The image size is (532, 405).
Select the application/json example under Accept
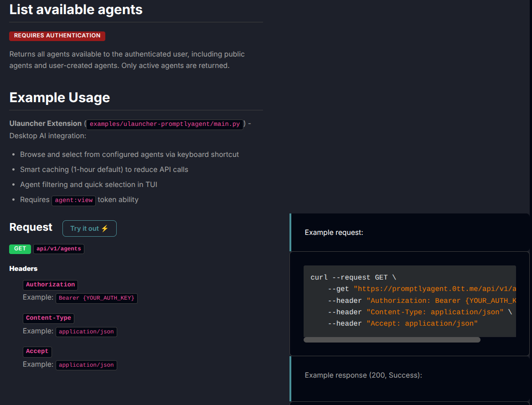tap(86, 365)
